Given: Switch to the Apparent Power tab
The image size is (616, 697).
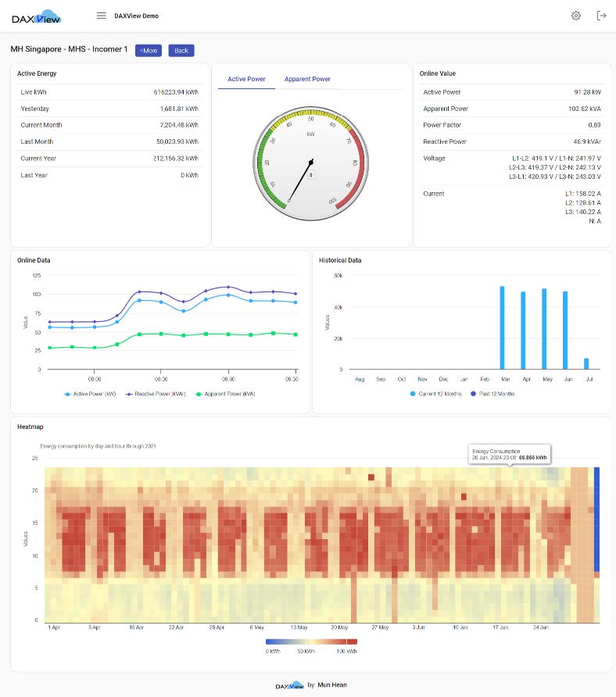Looking at the screenshot, I should point(307,79).
